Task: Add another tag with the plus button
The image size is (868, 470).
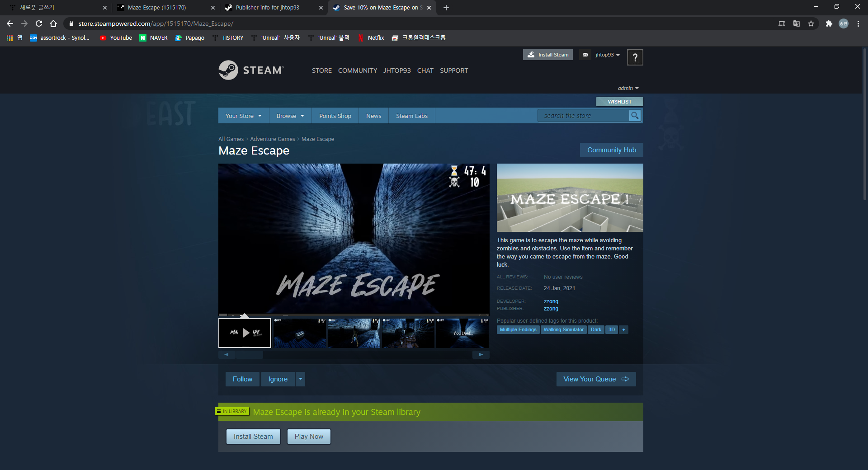Action: tap(623, 329)
